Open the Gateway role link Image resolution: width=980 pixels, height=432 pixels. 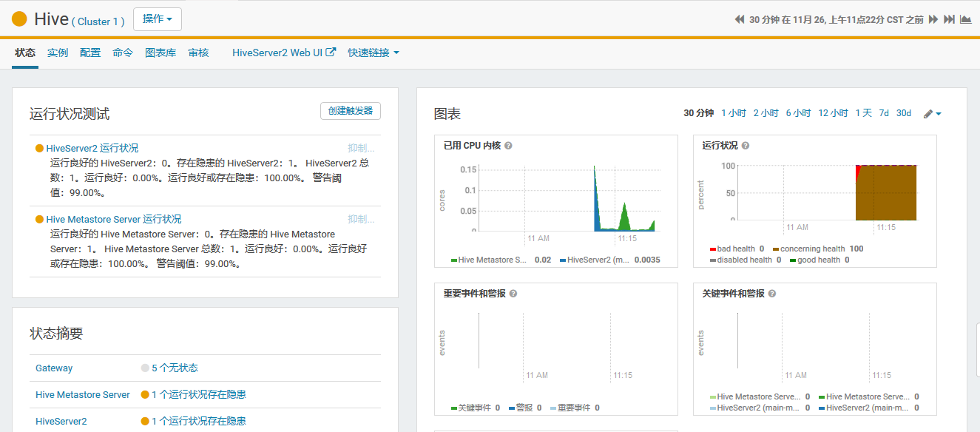tap(54, 368)
